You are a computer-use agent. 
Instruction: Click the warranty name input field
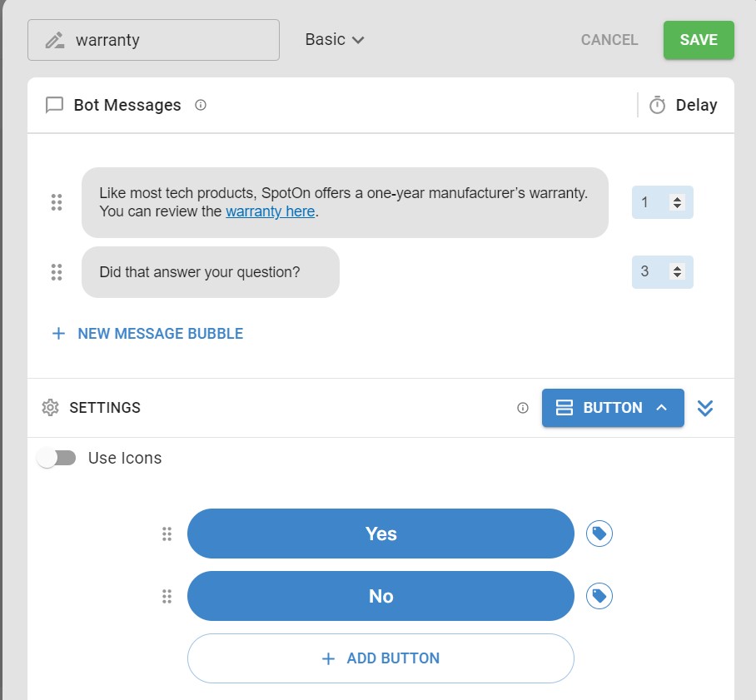(x=153, y=40)
